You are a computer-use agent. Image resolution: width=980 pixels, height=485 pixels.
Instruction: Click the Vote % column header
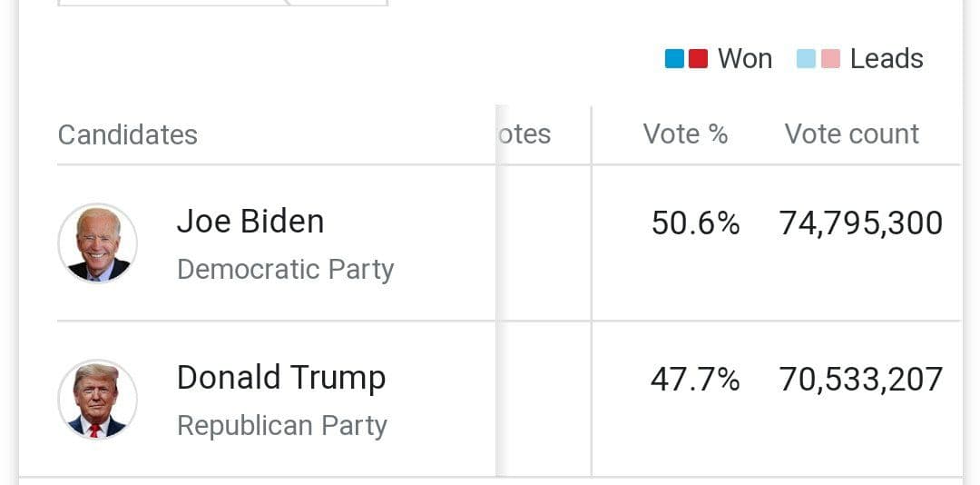[x=685, y=134]
